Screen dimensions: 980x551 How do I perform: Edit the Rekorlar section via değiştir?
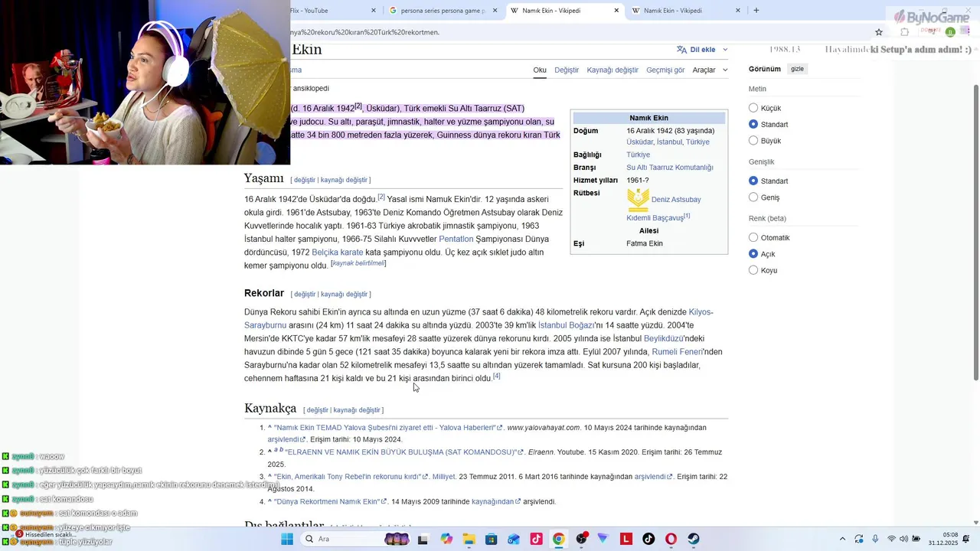305,295
